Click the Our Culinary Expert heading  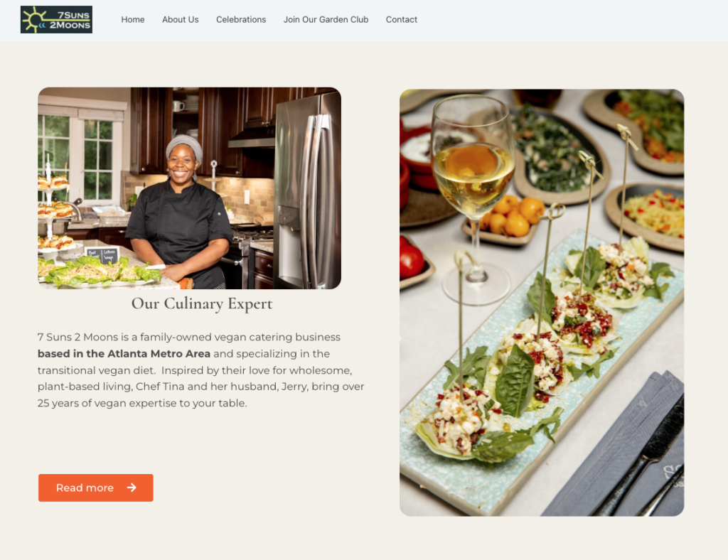tap(202, 303)
